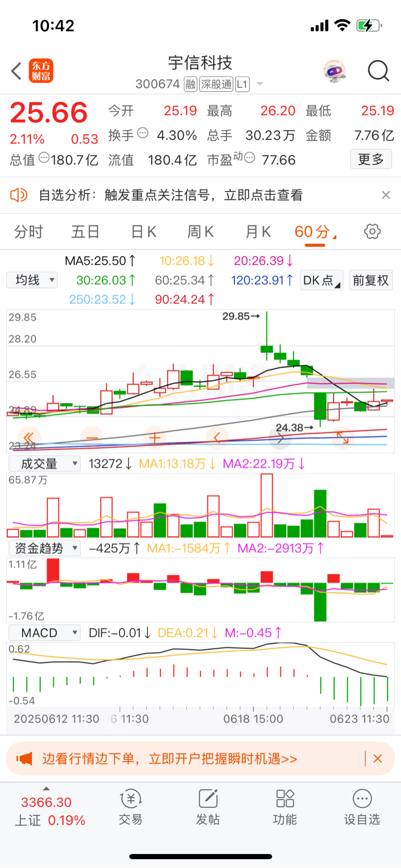Open the 功能 functions icon
This screenshot has width=401, height=868.
click(285, 807)
